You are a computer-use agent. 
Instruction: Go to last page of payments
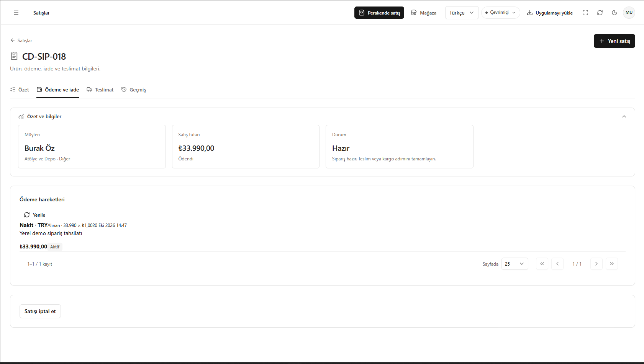[612, 264]
